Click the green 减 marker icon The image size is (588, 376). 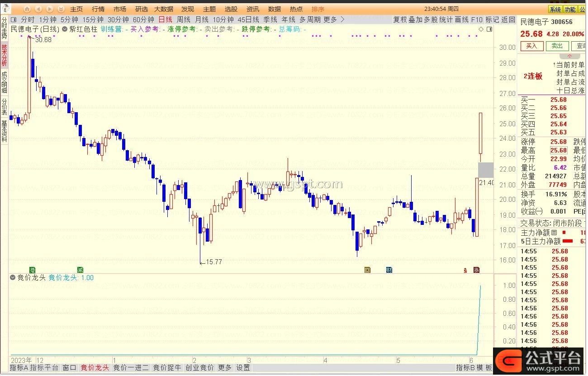[80, 270]
